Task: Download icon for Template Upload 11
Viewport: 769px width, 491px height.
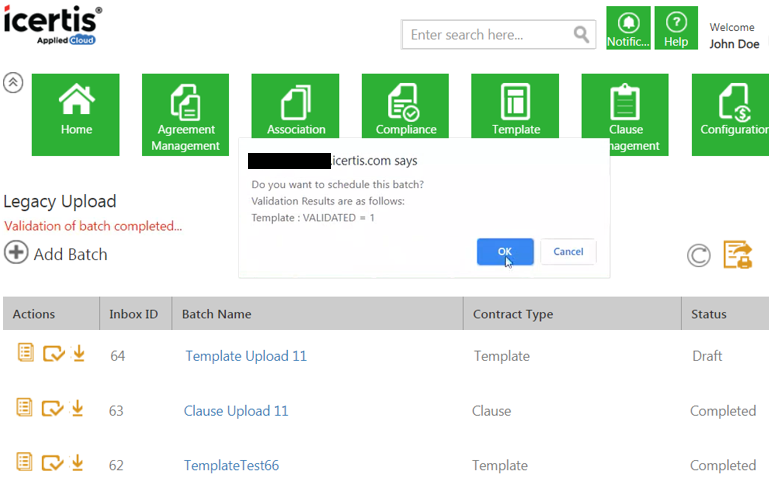Action: 78,353
